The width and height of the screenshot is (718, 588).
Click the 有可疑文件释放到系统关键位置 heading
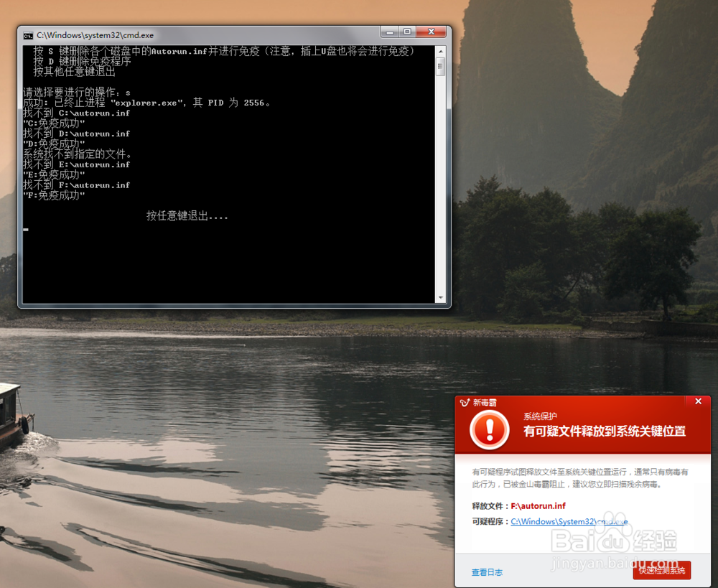(x=605, y=431)
